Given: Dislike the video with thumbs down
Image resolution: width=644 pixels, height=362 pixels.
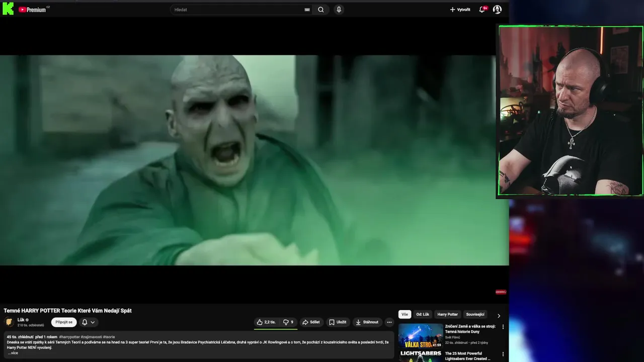Looking at the screenshot, I should (288, 322).
